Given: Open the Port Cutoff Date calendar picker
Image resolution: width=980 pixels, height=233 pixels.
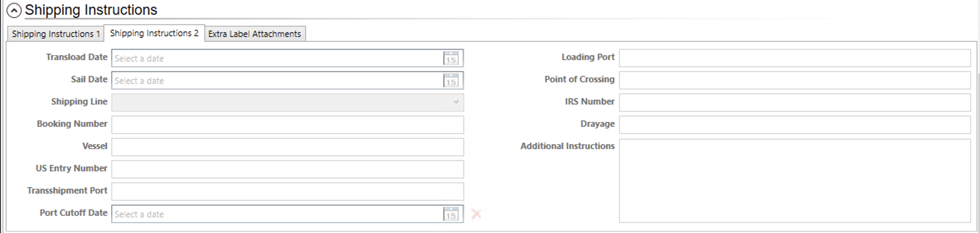Looking at the screenshot, I should [451, 214].
